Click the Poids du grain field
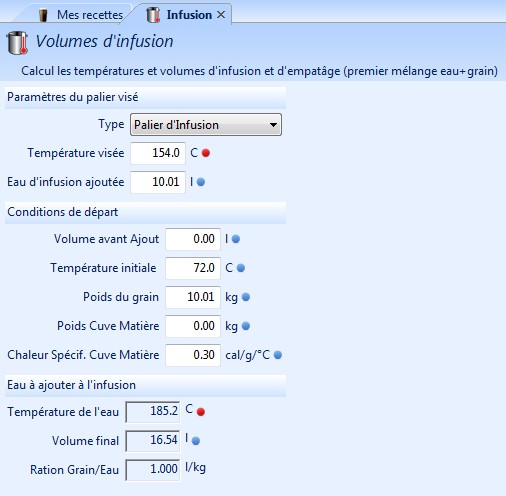 (193, 297)
